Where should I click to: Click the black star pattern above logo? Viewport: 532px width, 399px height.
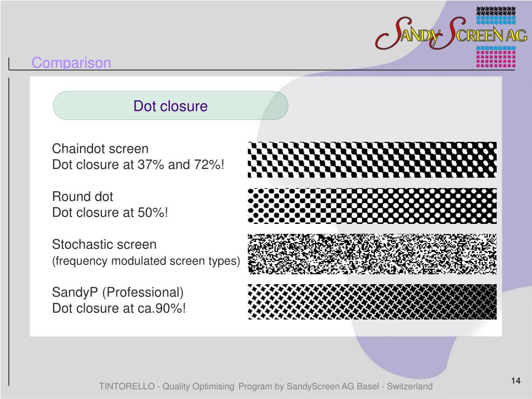pos(496,11)
